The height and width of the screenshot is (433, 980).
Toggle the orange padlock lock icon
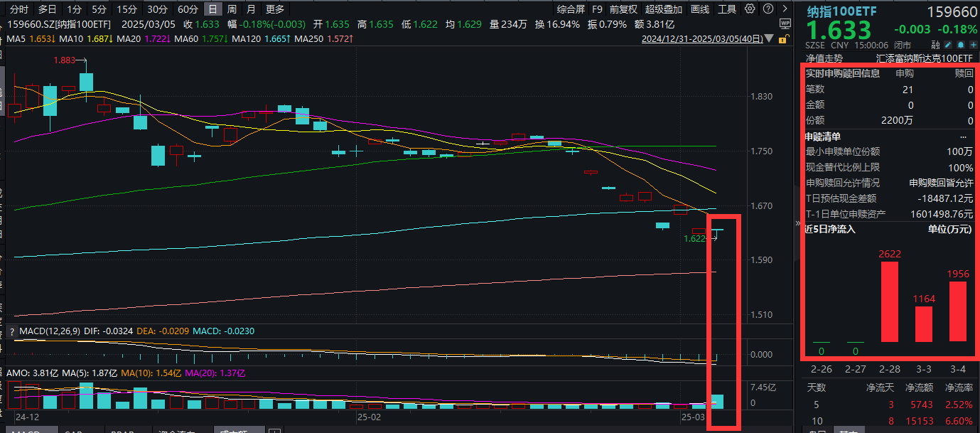pos(783,41)
